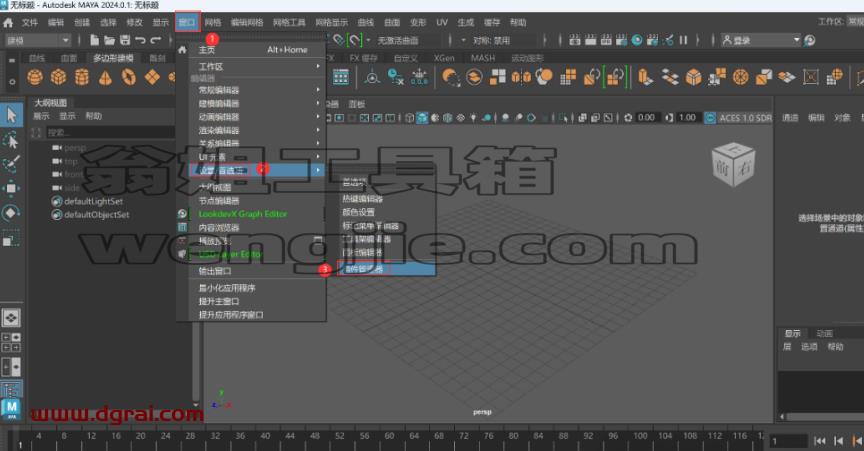The image size is (864, 451).
Task: Click frame 60 on the time slider
Action: click(390, 436)
